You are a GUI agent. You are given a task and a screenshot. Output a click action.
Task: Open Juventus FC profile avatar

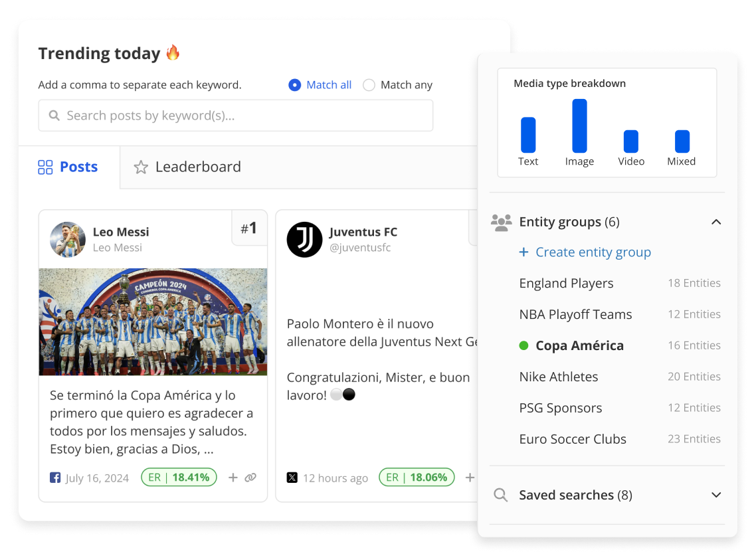tap(304, 239)
